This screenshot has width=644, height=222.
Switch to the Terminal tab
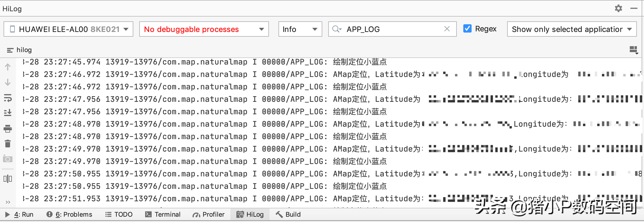[163, 214]
